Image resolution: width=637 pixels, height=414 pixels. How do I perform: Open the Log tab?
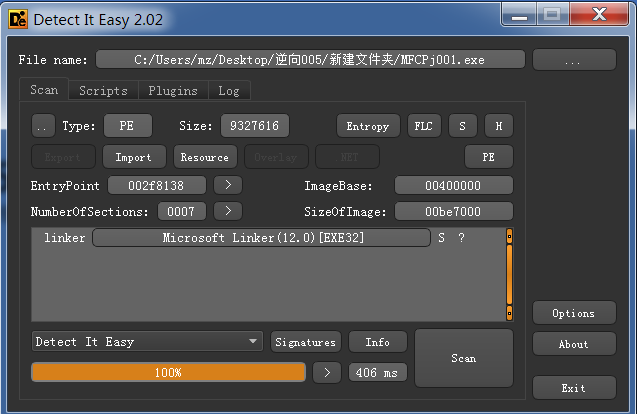coord(229,90)
